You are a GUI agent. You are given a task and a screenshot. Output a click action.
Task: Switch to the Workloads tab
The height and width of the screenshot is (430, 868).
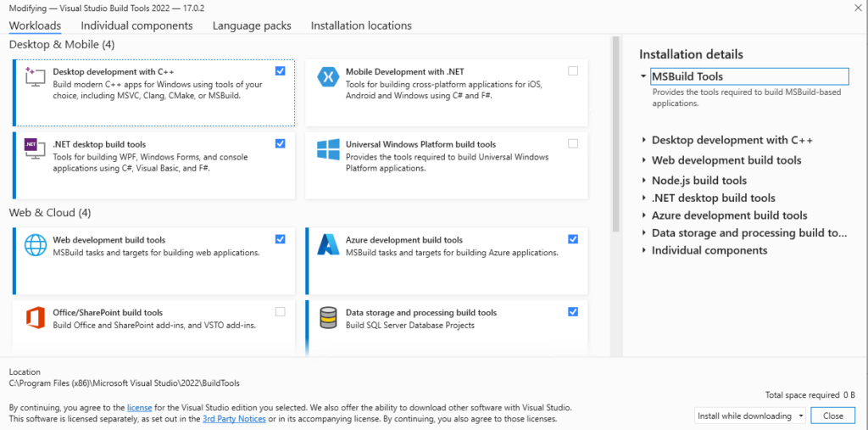click(x=35, y=25)
